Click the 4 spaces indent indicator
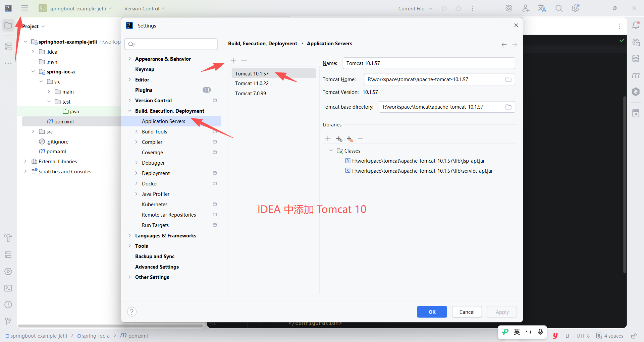 (x=610, y=336)
